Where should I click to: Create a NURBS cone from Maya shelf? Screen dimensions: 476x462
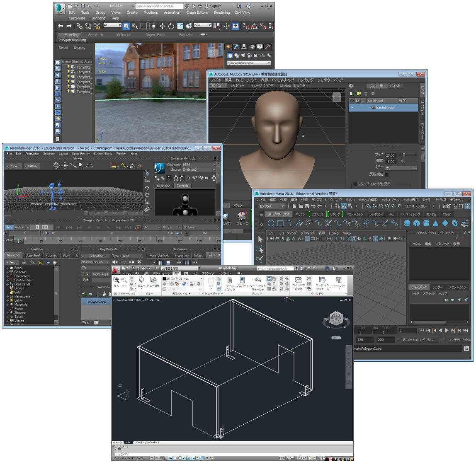click(435, 224)
